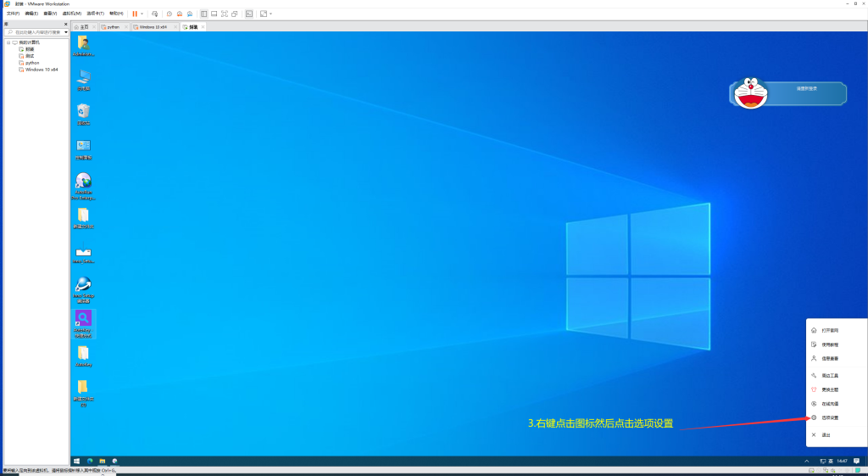868x476 pixels.
Task: Toggle the library sidebar view icon
Action: 203,14
